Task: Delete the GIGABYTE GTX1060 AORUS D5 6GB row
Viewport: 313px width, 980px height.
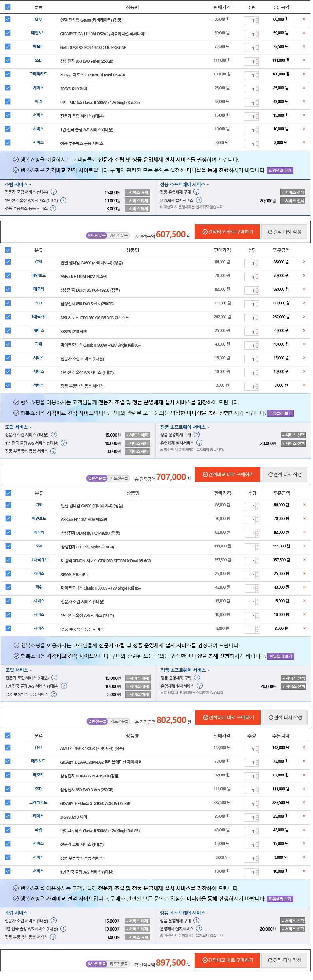Action: (304, 803)
